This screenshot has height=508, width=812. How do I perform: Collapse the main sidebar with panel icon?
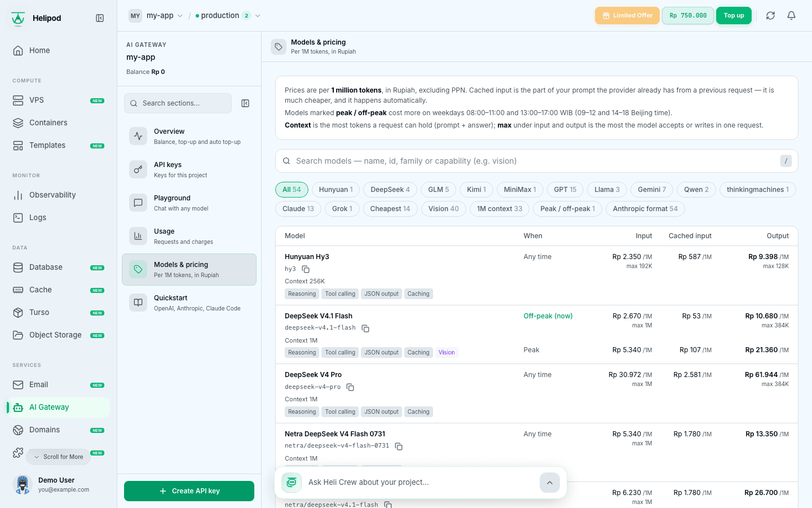(x=100, y=18)
